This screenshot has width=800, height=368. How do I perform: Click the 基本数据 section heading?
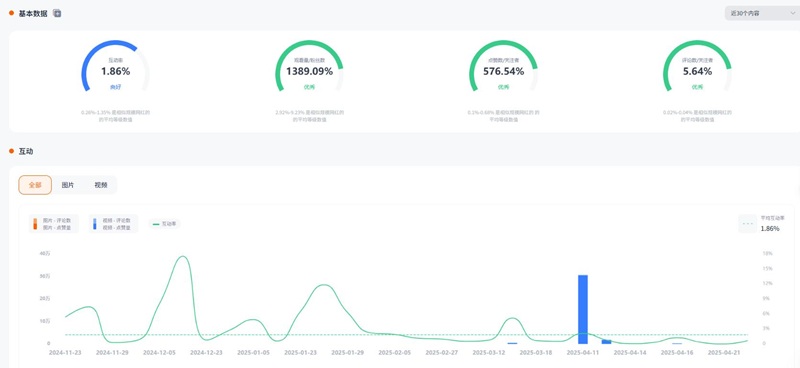[x=33, y=13]
